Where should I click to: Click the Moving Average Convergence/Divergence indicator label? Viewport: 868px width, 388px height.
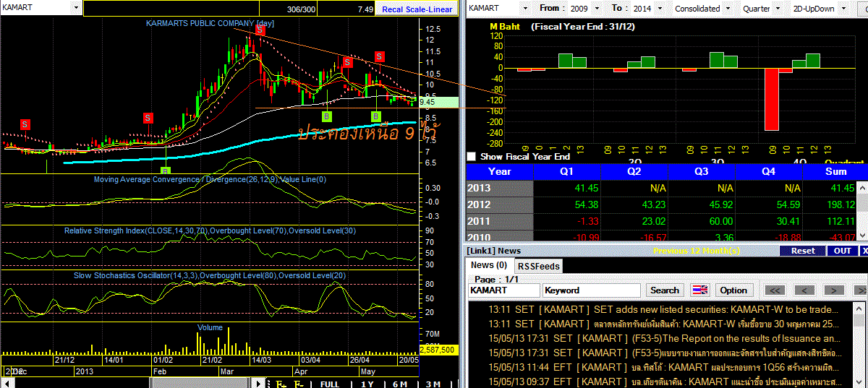pos(210,179)
